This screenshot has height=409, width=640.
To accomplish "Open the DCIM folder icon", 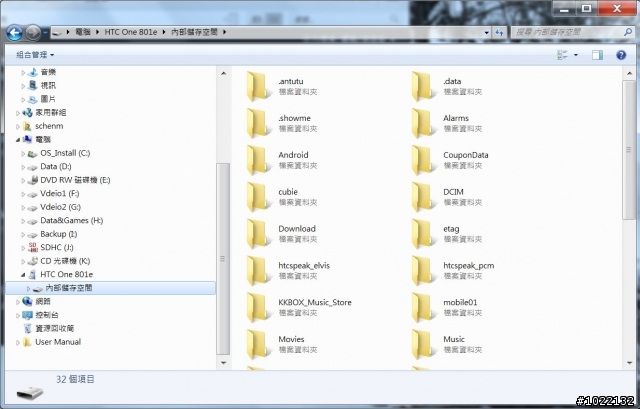I will 423,197.
